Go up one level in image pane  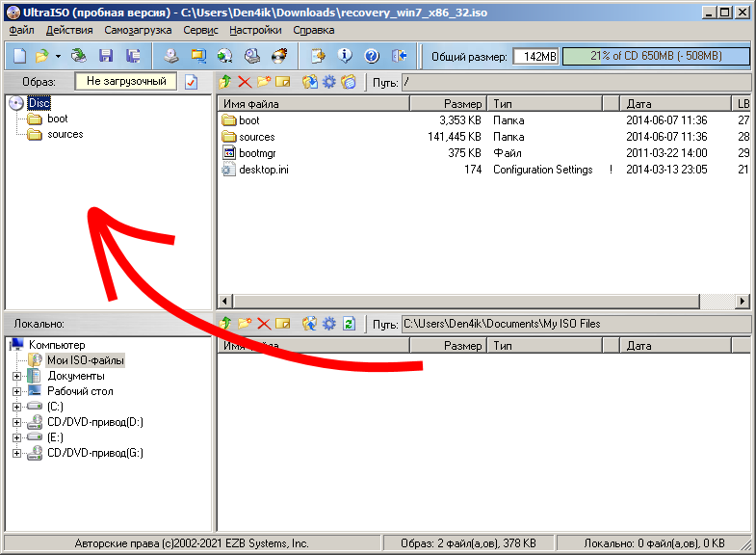225,82
